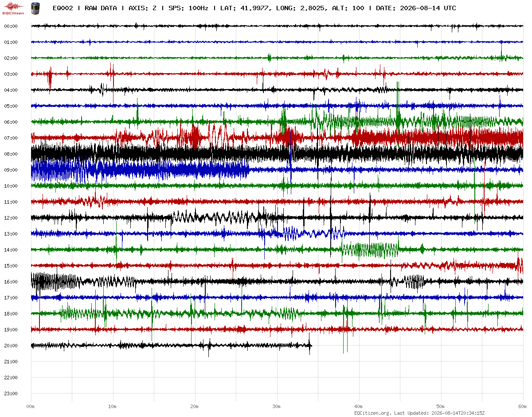Select the 15:00 hour label
Viewport: 532px width, 417px height.
(x=11, y=266)
